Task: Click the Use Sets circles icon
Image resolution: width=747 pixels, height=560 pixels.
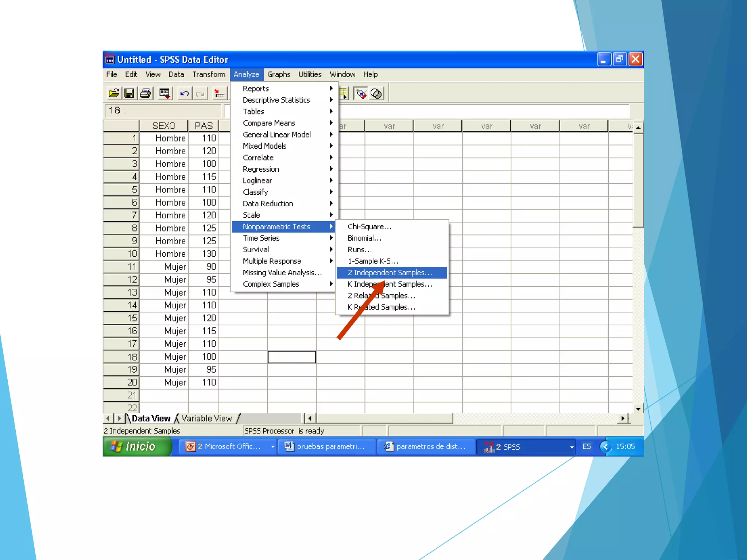Action: (376, 94)
